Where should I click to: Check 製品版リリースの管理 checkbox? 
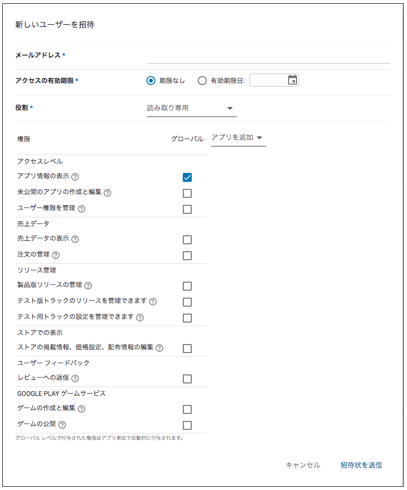[187, 286]
